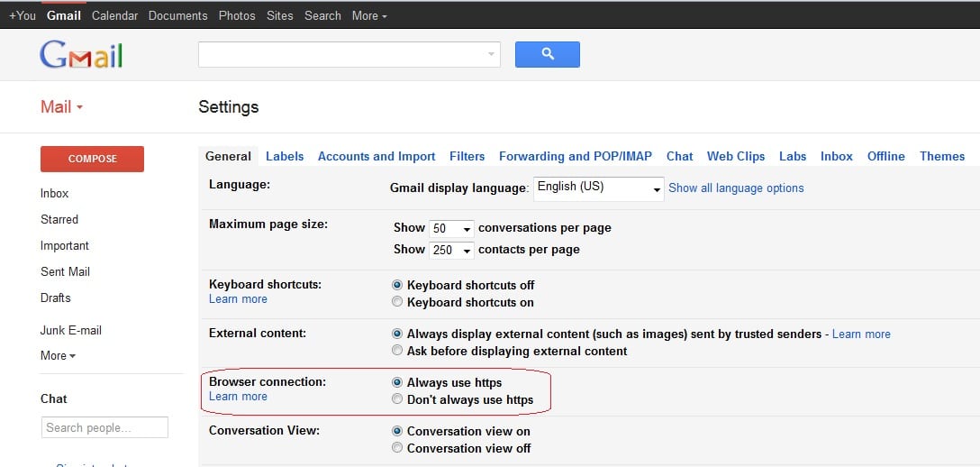Click the Settings page heading
The height and width of the screenshot is (467, 980).
click(228, 107)
